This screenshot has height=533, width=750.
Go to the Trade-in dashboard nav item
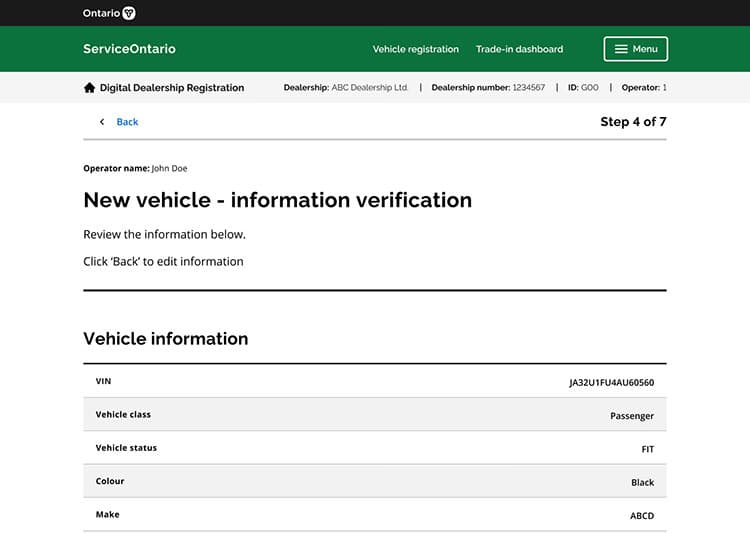519,49
